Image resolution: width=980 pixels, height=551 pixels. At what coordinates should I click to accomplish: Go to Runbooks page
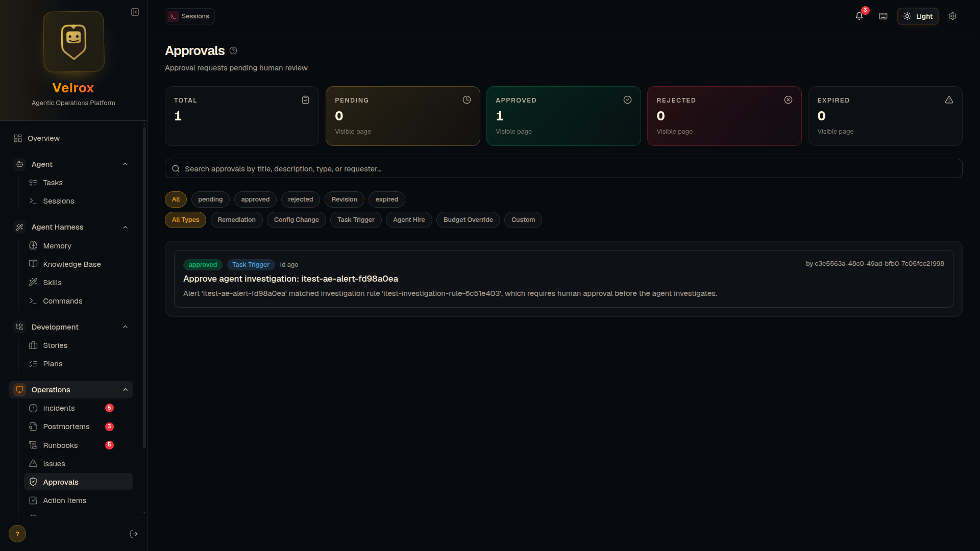(x=79, y=445)
